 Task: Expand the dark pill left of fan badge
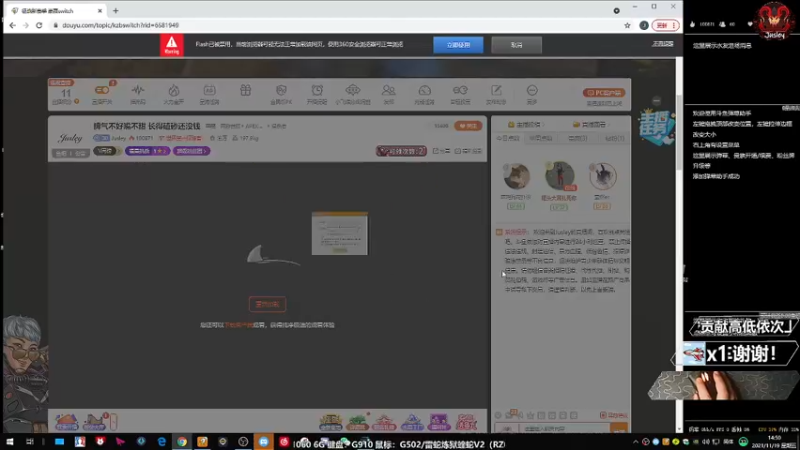pyautogui.click(x=107, y=151)
